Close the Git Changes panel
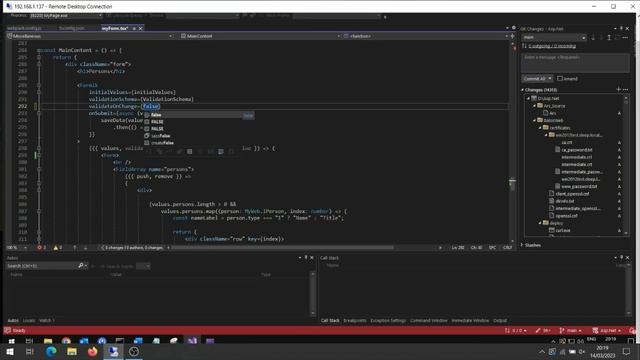This screenshot has height=360, width=640. (x=627, y=29)
